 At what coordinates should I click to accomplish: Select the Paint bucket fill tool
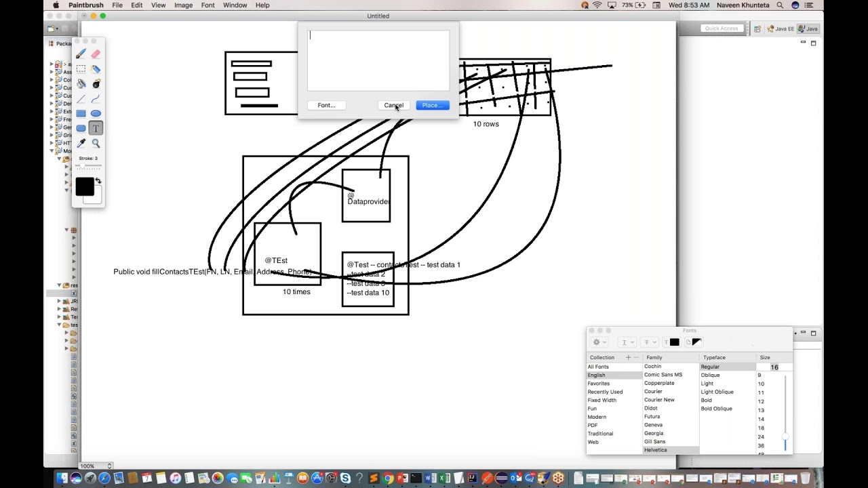(x=81, y=84)
